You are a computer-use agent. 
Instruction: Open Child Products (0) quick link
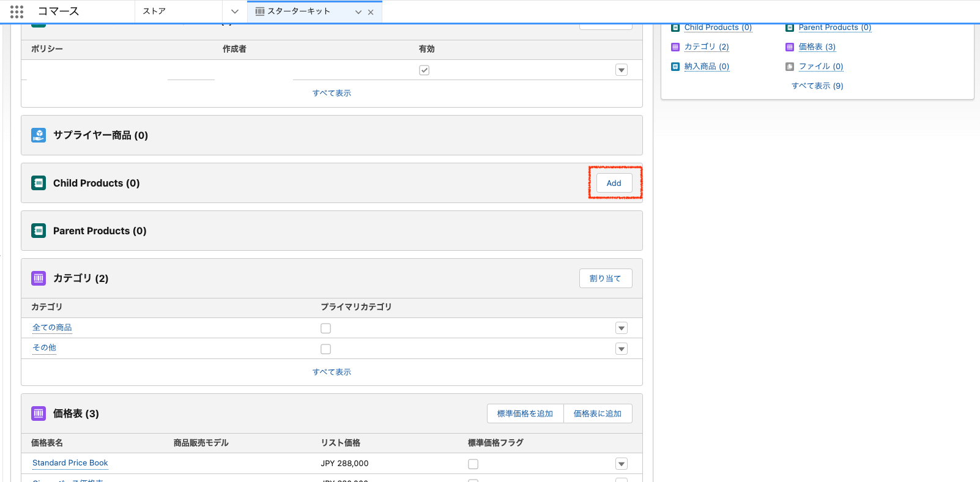pos(718,28)
